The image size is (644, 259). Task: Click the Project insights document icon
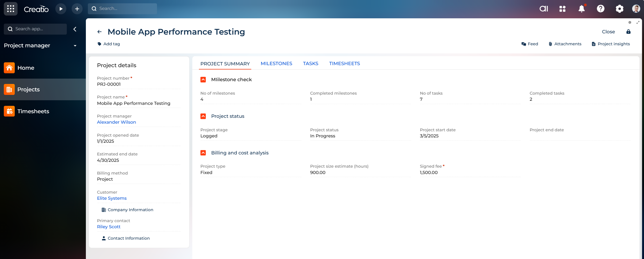click(x=593, y=44)
